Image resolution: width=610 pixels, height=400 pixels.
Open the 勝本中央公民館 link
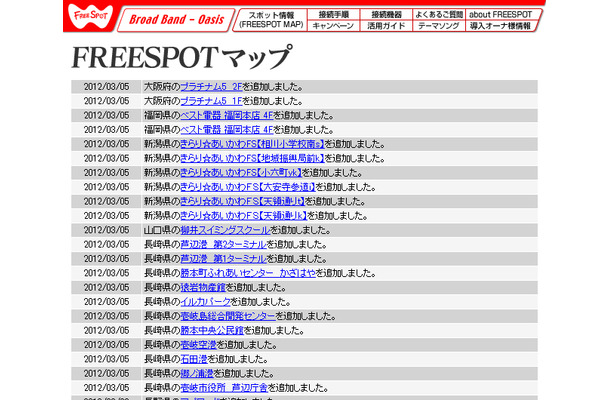click(212, 330)
